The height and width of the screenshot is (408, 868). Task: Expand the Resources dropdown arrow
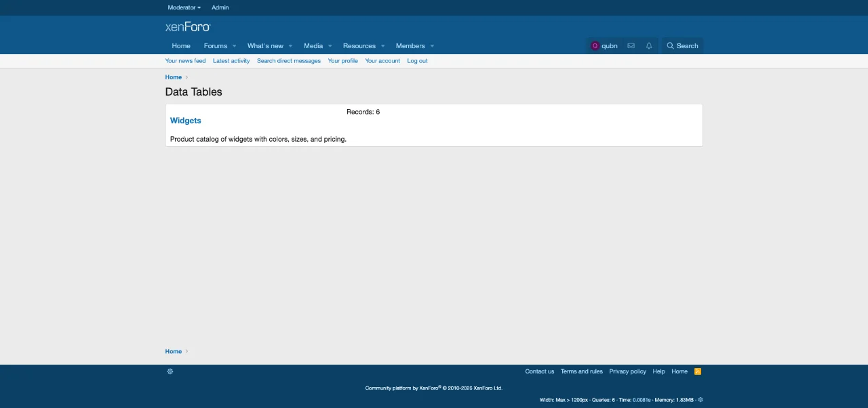382,46
